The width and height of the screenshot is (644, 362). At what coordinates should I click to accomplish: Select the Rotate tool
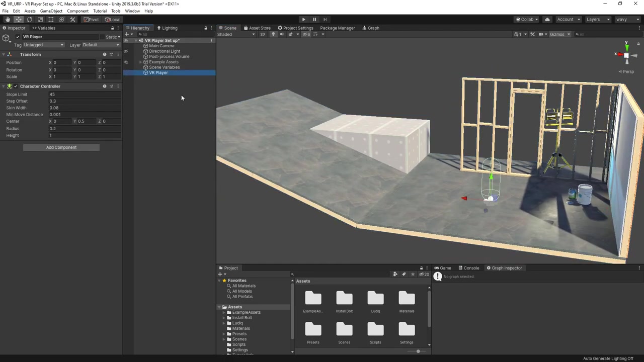[x=29, y=19]
